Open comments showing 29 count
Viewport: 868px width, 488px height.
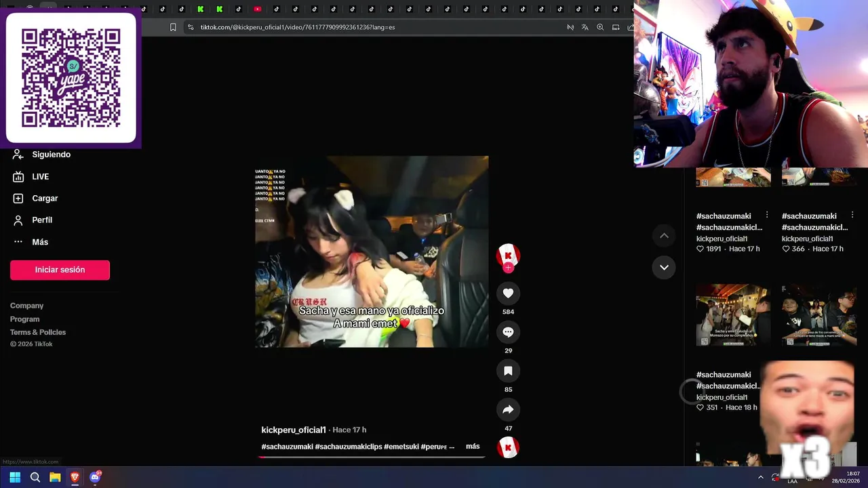(508, 332)
